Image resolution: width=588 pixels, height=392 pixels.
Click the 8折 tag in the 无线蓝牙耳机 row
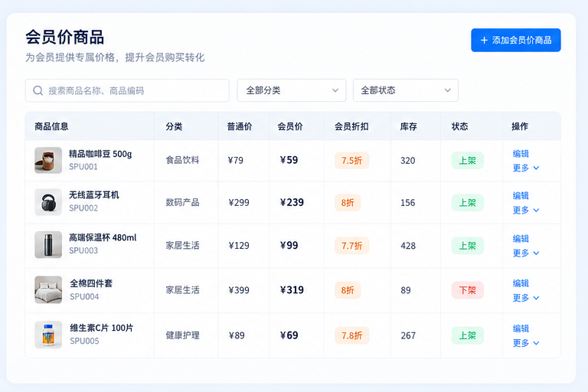(x=348, y=203)
